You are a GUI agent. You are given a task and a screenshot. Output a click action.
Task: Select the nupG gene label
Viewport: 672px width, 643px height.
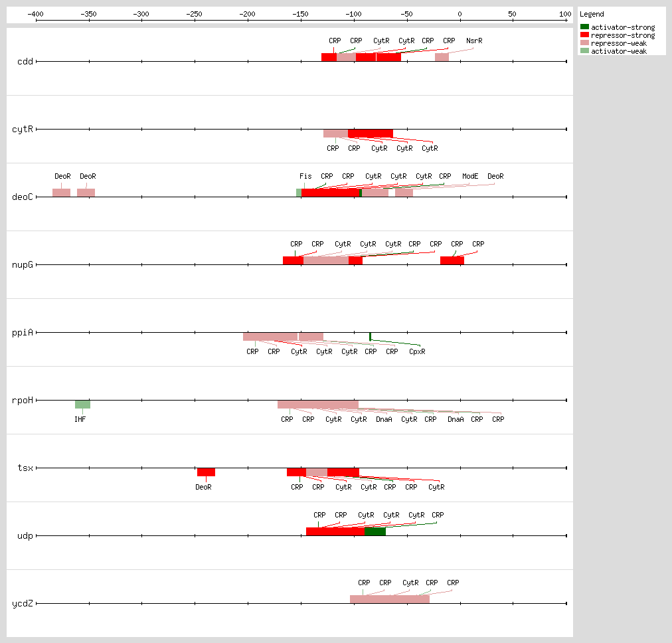[x=23, y=265]
